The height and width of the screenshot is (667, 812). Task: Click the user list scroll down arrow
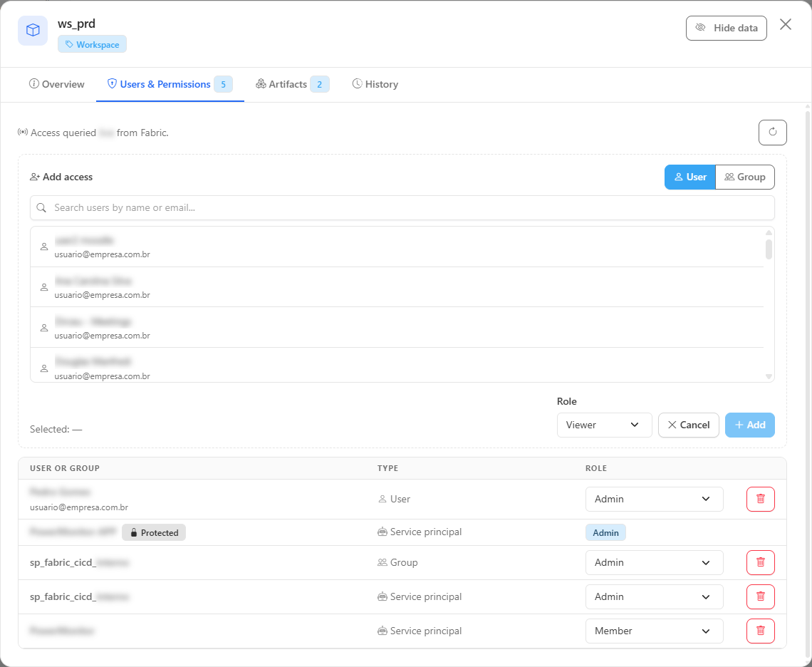[769, 377]
